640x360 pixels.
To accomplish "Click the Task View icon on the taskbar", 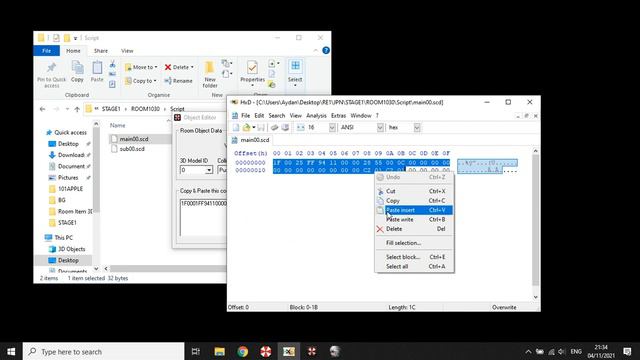I will click(196, 351).
